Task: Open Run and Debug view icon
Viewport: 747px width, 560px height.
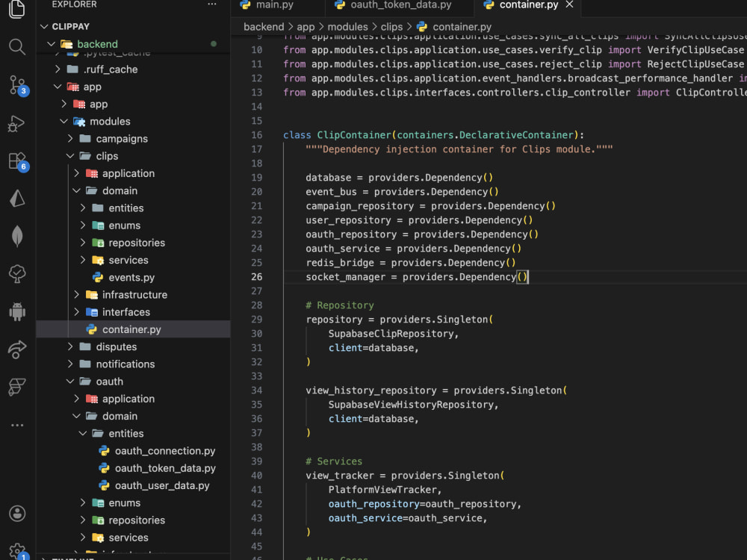Action: 17,123
